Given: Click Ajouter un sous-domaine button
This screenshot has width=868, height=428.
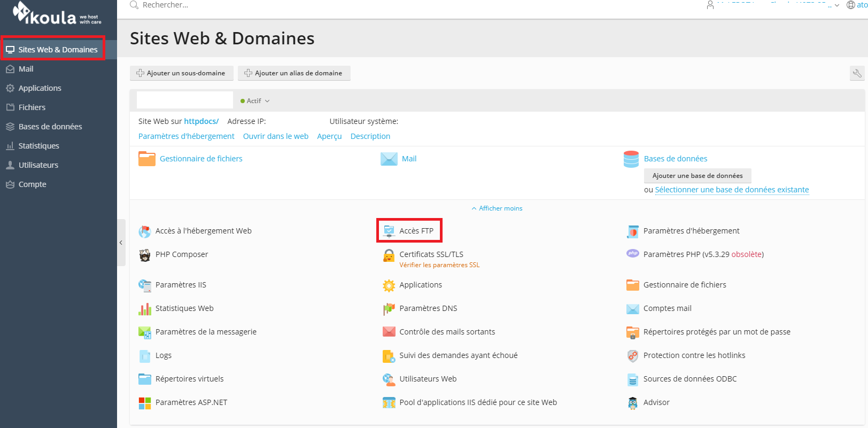Looking at the screenshot, I should [x=182, y=73].
